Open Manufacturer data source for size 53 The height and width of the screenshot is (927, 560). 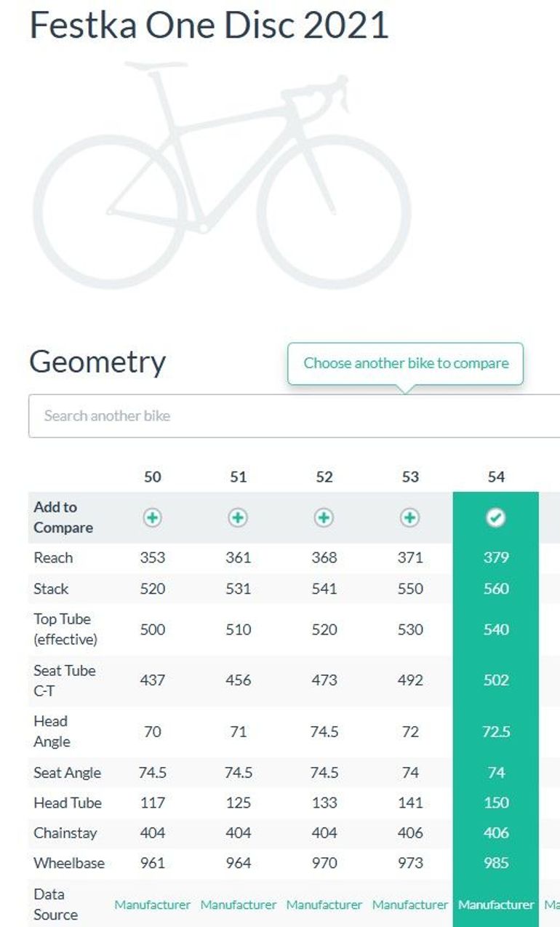tap(409, 905)
